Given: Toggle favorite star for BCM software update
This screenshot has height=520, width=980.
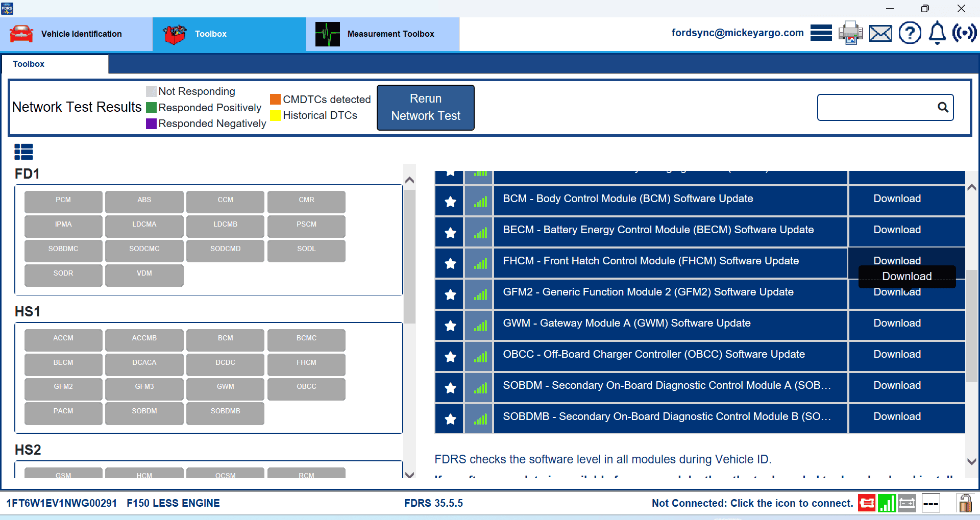Looking at the screenshot, I should [450, 202].
